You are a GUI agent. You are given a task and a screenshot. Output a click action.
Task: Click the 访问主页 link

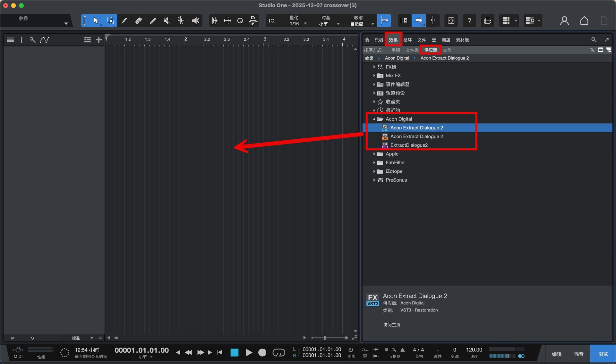click(391, 325)
